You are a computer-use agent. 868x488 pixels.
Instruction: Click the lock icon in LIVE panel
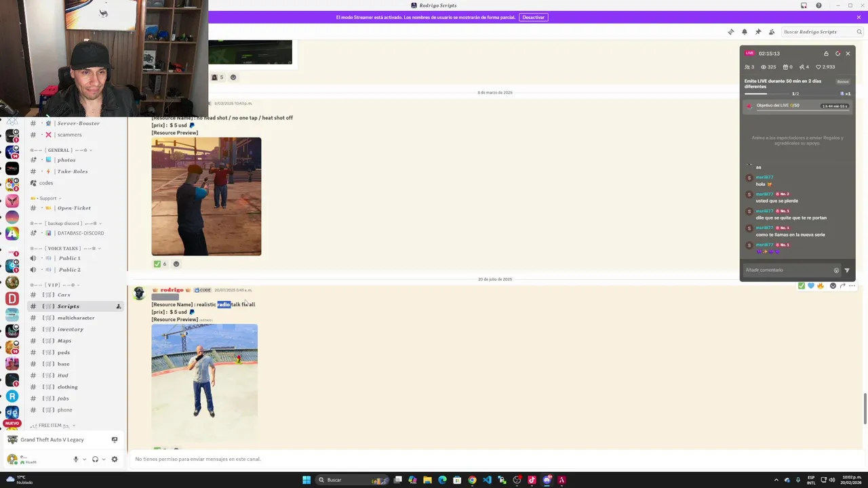(826, 54)
